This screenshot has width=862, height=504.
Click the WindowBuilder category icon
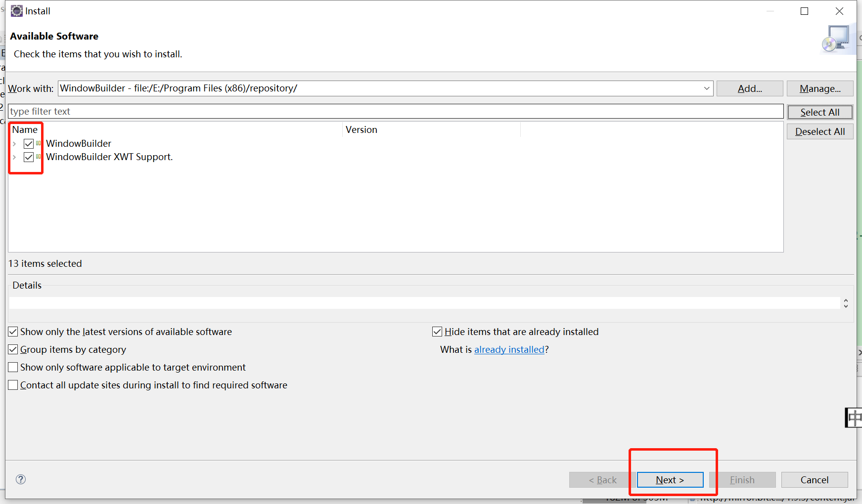click(39, 143)
